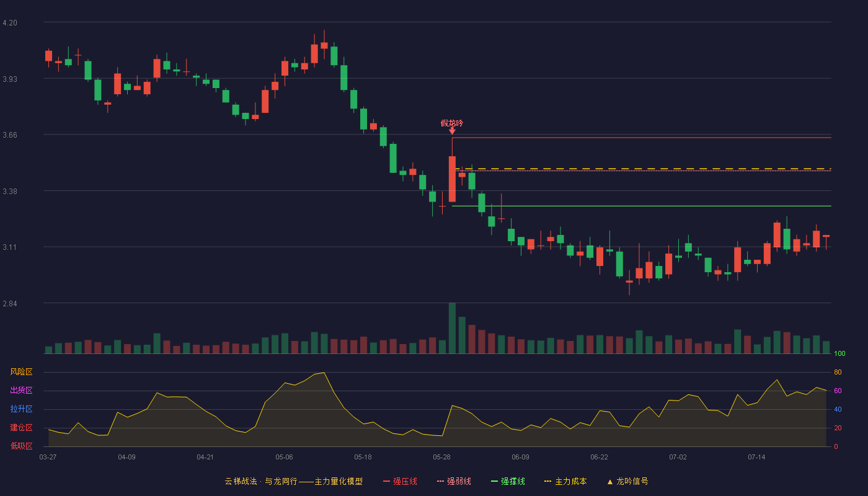
Task: Click the large red candlestick below 假龙吟
Action: (x=452, y=179)
